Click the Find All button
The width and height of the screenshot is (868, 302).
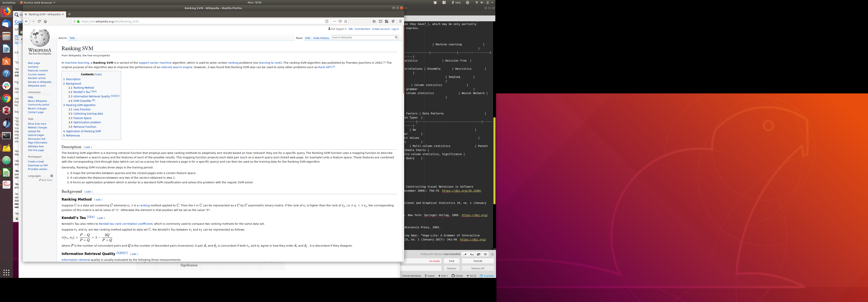(477, 261)
